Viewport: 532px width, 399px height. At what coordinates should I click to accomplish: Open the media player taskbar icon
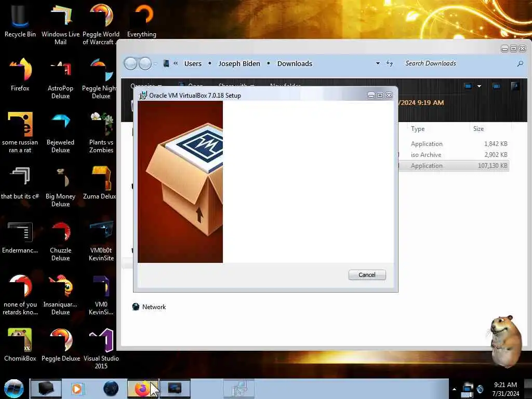point(78,389)
